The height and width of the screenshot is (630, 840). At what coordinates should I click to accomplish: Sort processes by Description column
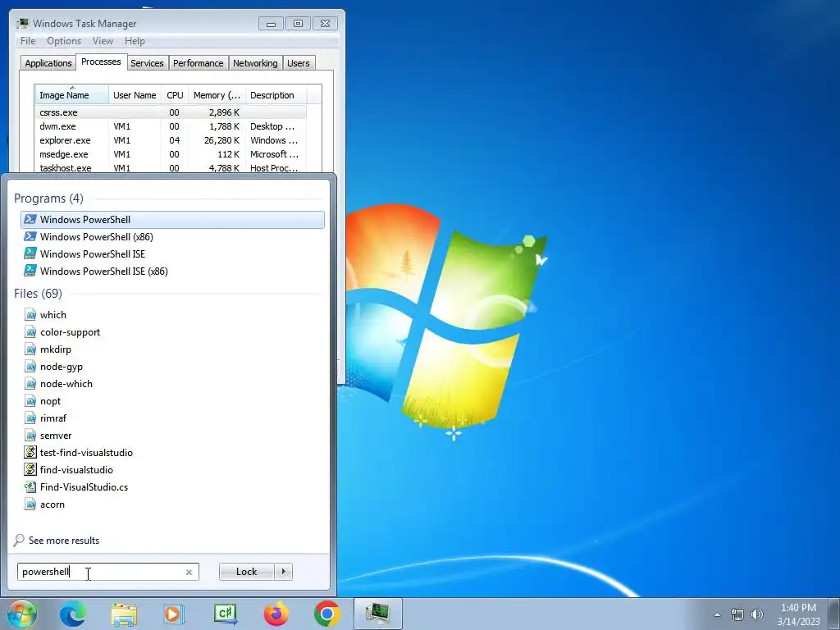point(276,95)
